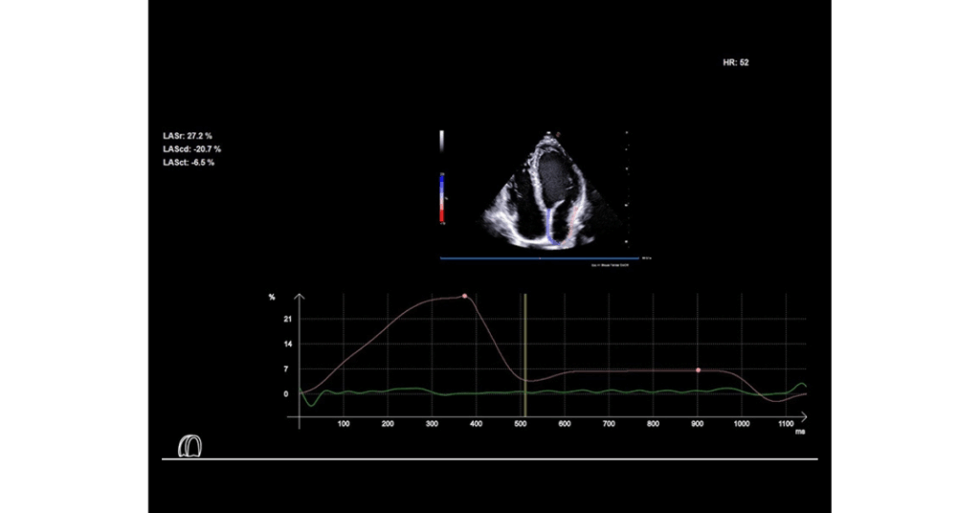Click the heart chamber view icon
This screenshot has height=513, width=980.
(x=191, y=445)
